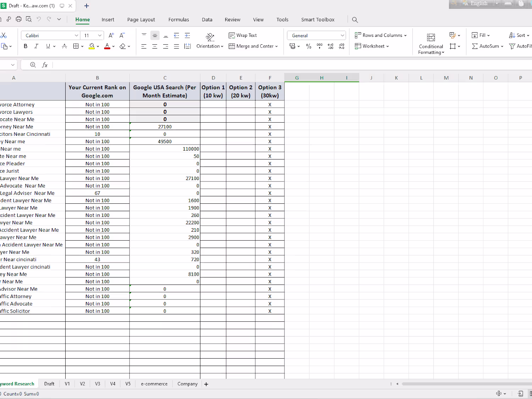532x399 pixels.
Task: Undo the last action
Action: tap(39, 19)
